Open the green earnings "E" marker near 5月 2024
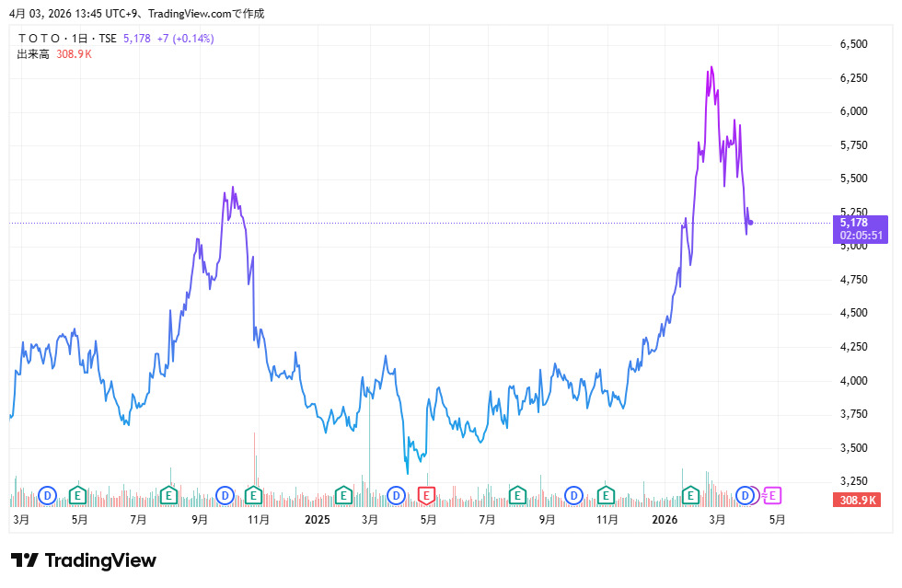 [78, 495]
